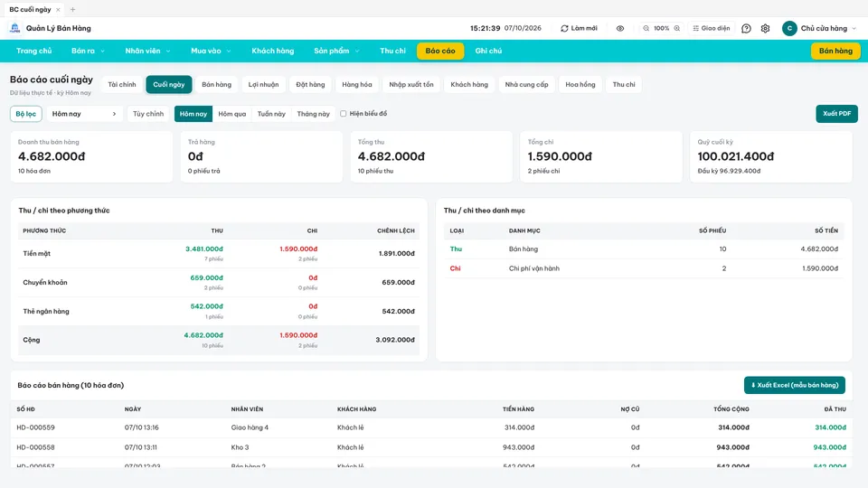Screen dimensions: 868x488
Task: Click the 100% zoom level value
Action: tap(661, 28)
